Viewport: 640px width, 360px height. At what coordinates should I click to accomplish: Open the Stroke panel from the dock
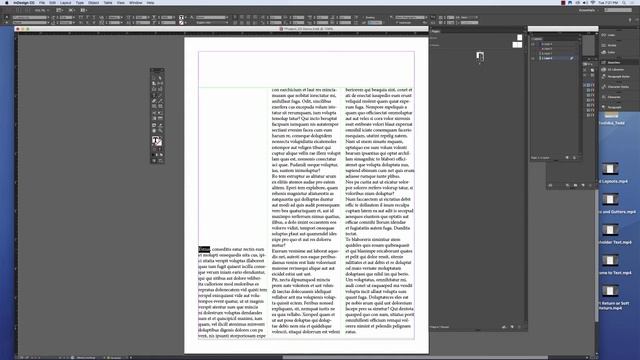611,45
